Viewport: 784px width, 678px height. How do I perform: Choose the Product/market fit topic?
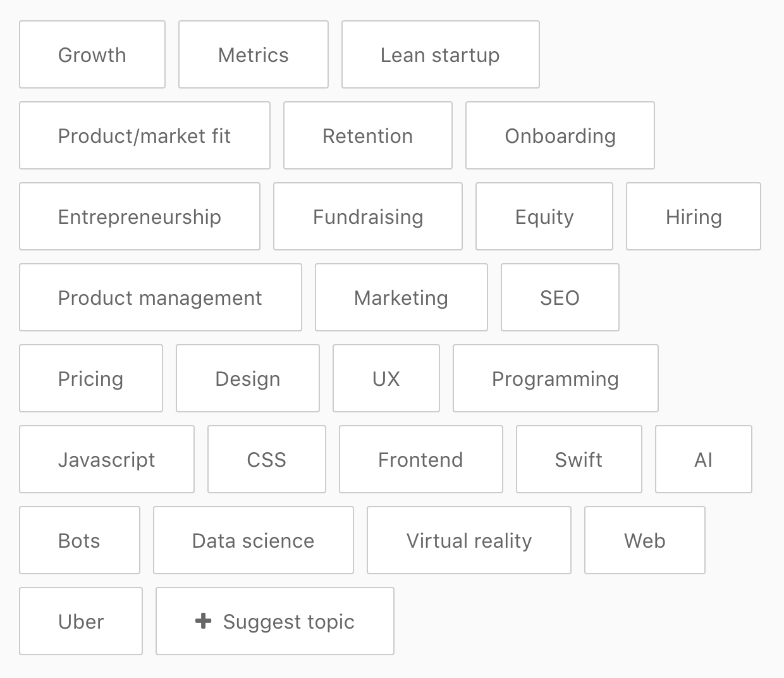145,136
